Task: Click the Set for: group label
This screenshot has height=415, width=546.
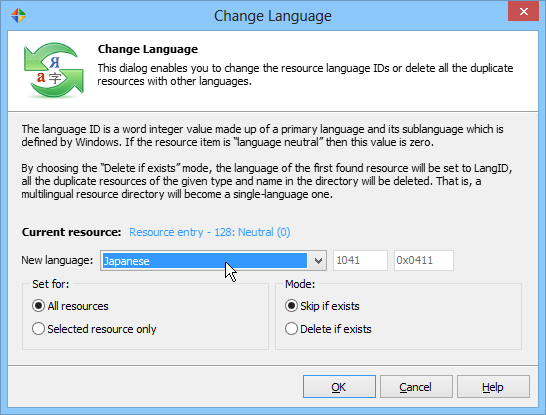Action: [50, 284]
